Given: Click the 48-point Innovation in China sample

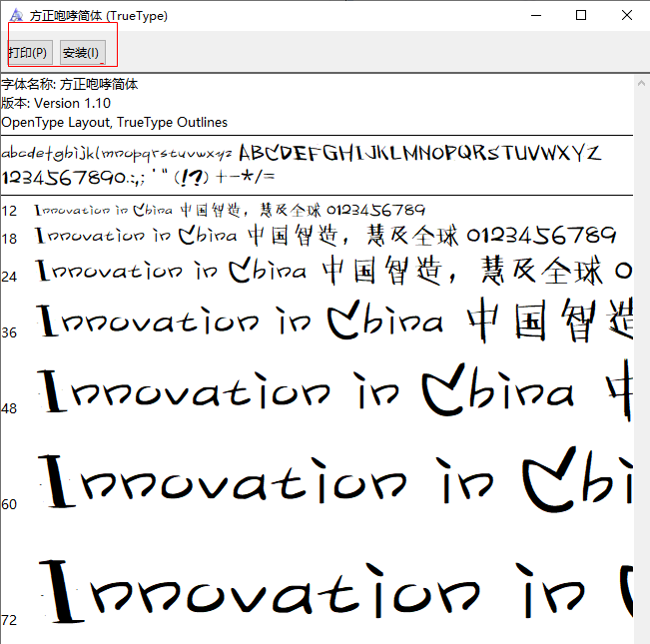Looking at the screenshot, I should [334, 390].
